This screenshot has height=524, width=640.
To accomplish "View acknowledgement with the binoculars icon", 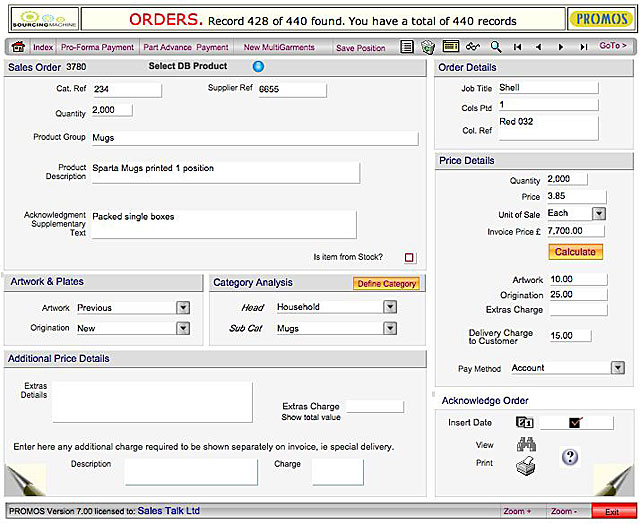I will click(526, 444).
